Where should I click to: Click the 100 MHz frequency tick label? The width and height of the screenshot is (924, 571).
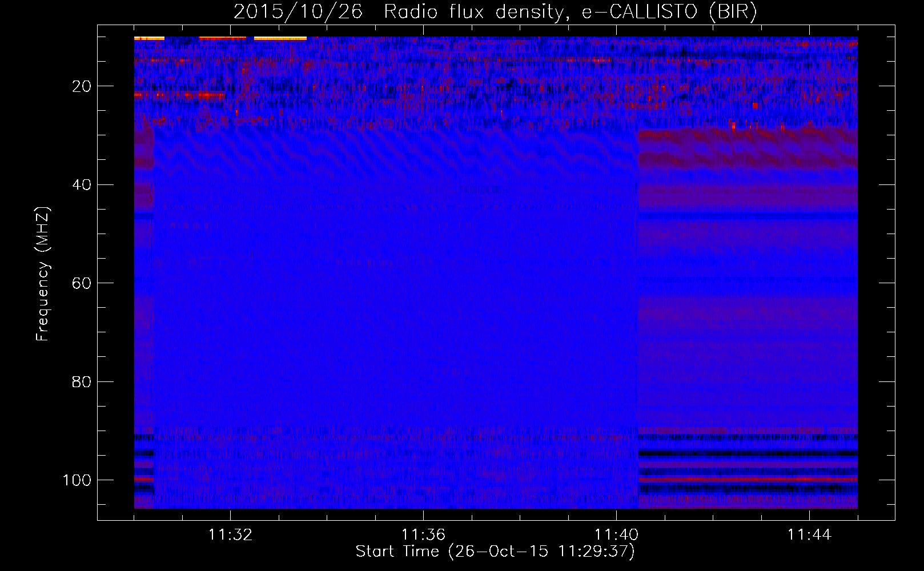[77, 480]
